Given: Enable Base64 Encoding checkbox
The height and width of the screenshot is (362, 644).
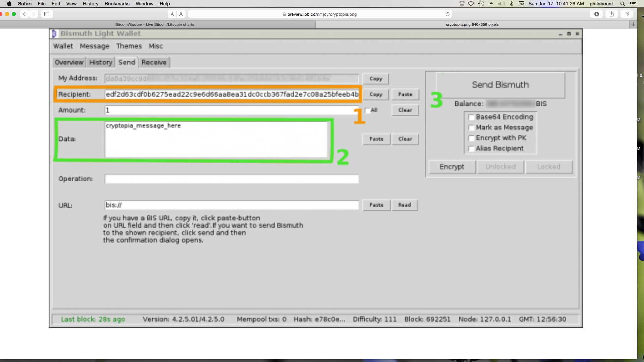Looking at the screenshot, I should click(x=471, y=117).
